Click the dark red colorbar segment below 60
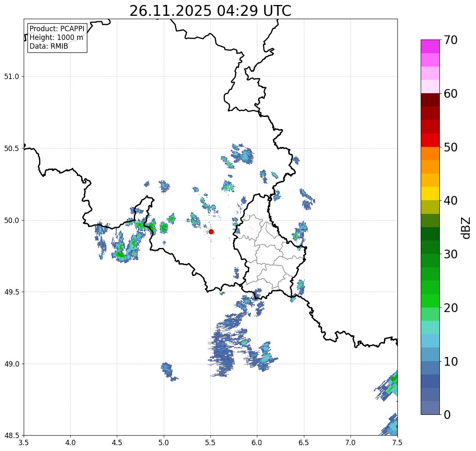Viewport: 476px width, 451px height. [x=430, y=100]
